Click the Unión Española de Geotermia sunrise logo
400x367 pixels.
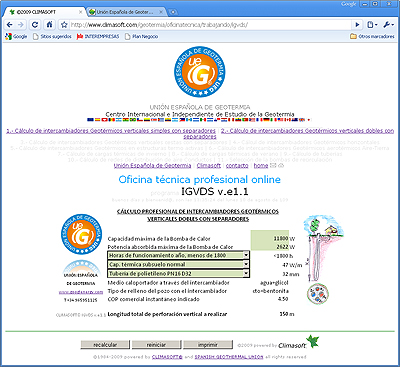(82, 268)
